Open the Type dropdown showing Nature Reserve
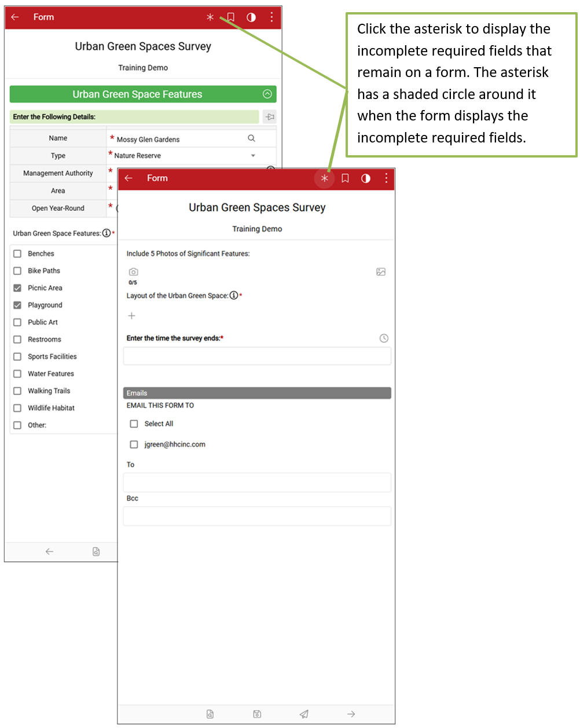580x728 pixels. click(x=253, y=156)
